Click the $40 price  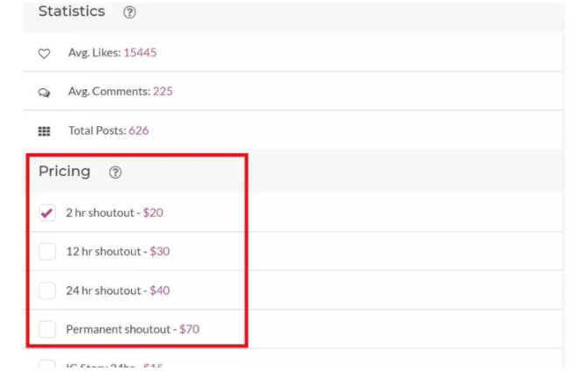pos(159,290)
